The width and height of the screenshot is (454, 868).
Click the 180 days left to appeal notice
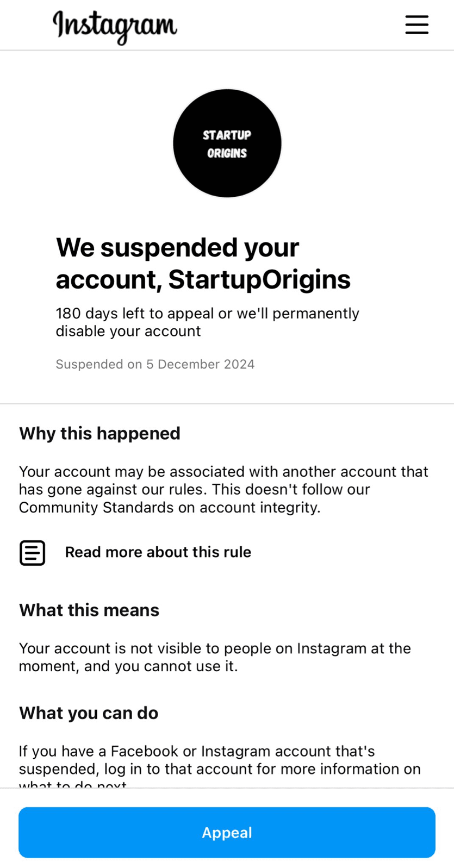pos(207,314)
